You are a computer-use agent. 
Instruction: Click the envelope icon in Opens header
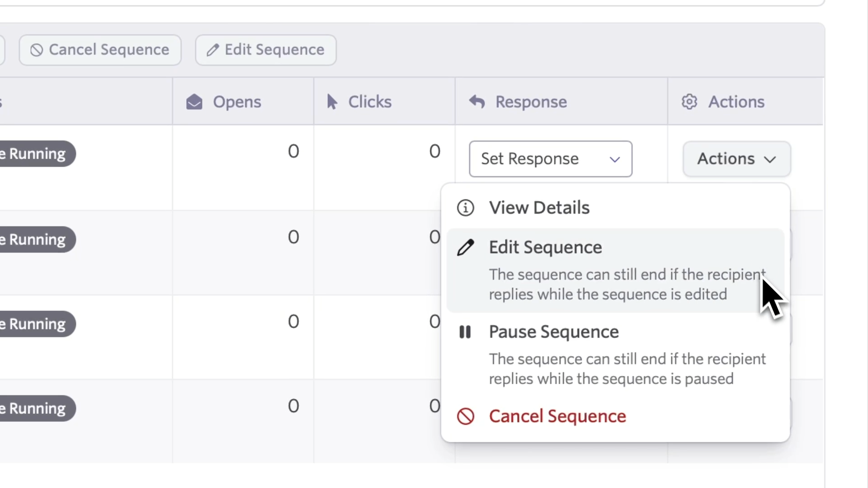[x=194, y=102]
